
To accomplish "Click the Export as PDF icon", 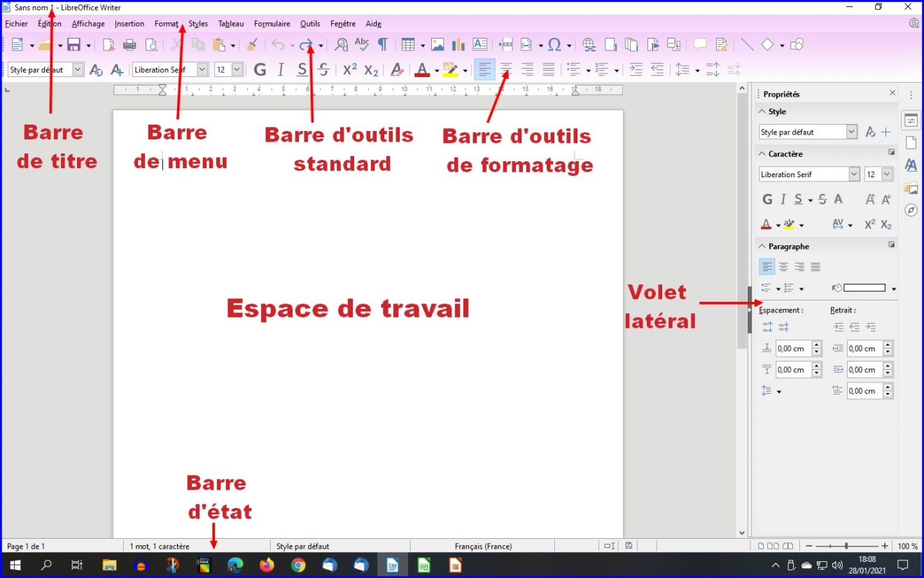I will click(x=108, y=44).
